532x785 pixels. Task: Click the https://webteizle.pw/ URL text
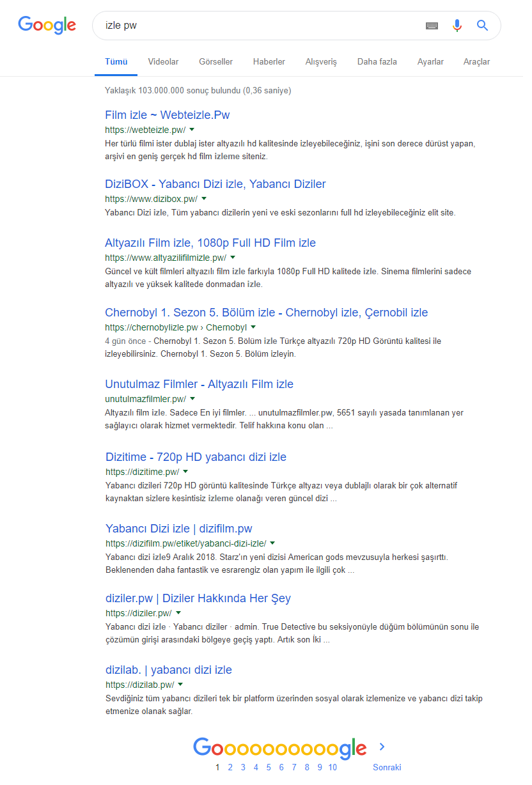click(x=145, y=130)
